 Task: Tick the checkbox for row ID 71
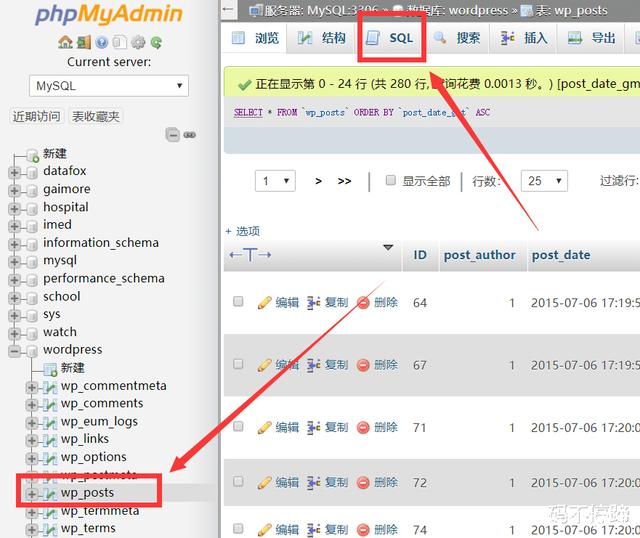tap(238, 427)
